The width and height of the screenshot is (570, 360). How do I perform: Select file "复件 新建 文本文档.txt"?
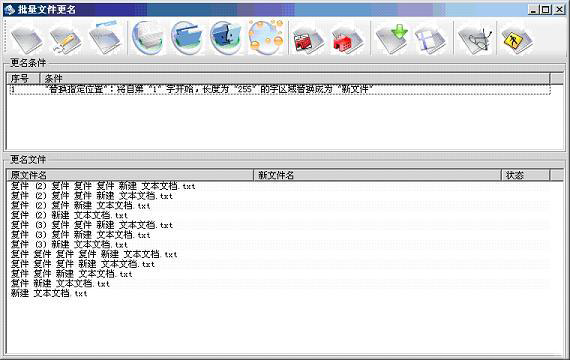60,284
